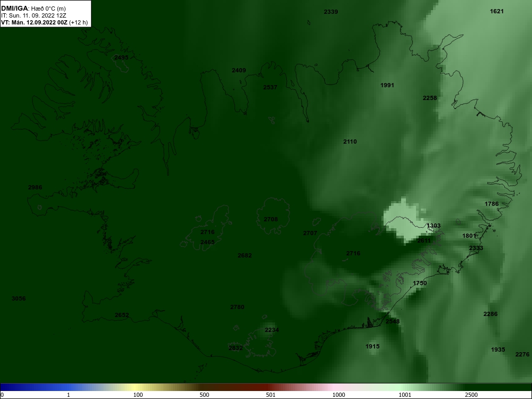
Task: Click the 1303 value on light patch
Action: [434, 226]
